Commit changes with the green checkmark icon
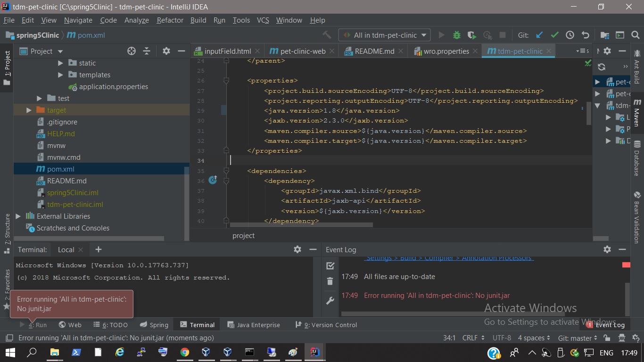Viewport: 644px width, 362px height. [x=554, y=35]
